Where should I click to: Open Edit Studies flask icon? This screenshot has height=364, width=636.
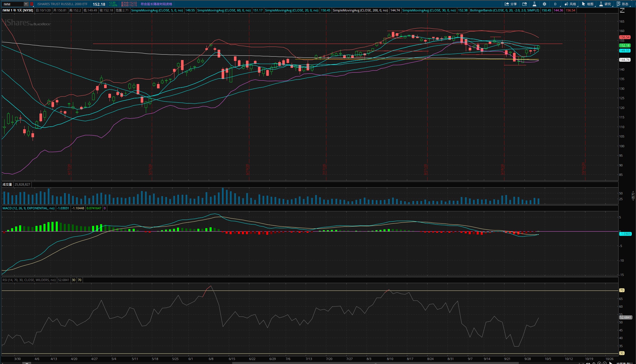[x=534, y=4]
